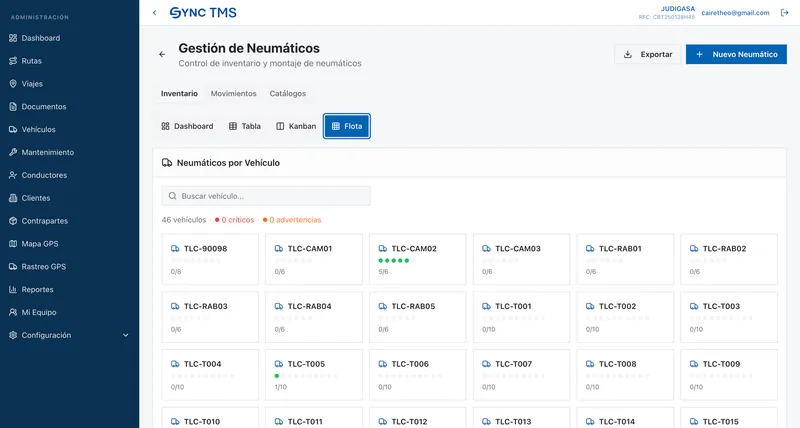Click the Reportes chart icon
The height and width of the screenshot is (428, 800).
tap(13, 289)
